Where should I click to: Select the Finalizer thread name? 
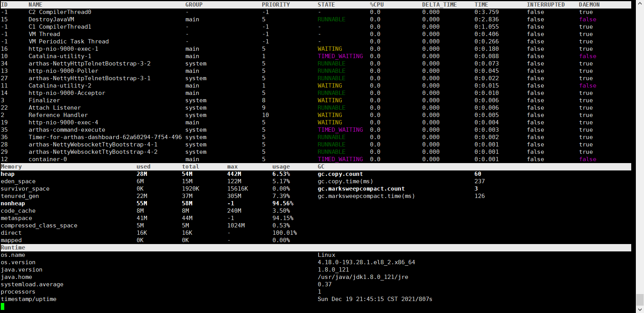[x=45, y=100]
